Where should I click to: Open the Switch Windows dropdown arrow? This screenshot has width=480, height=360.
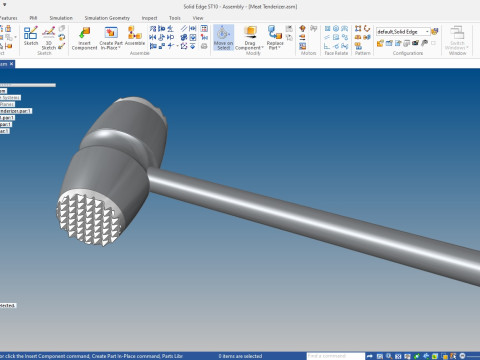(x=467, y=48)
